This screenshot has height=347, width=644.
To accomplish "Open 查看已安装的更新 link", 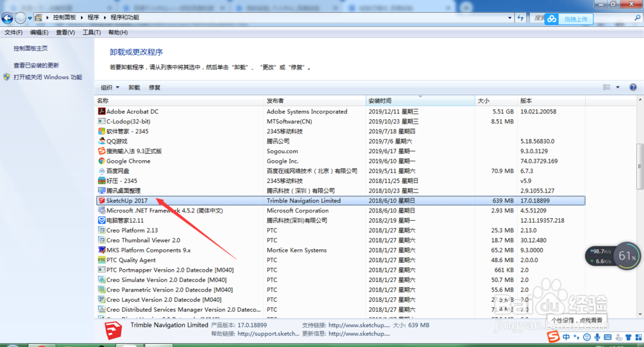I will coord(36,65).
